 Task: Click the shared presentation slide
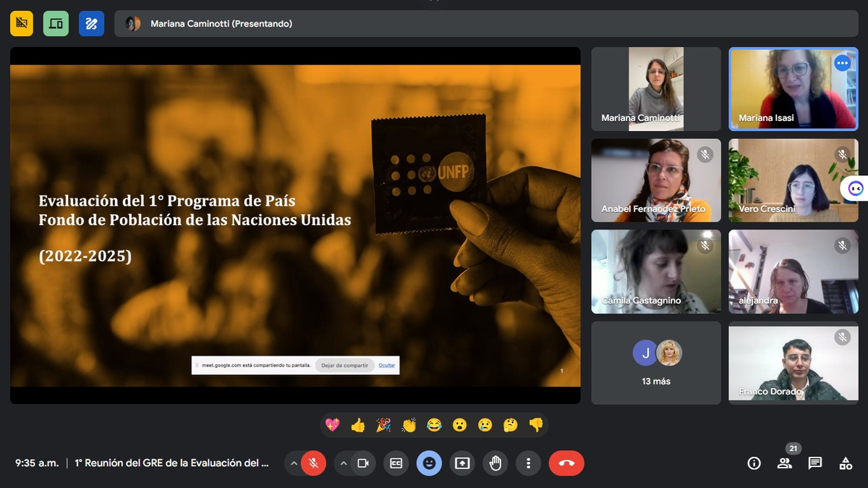[x=295, y=225]
